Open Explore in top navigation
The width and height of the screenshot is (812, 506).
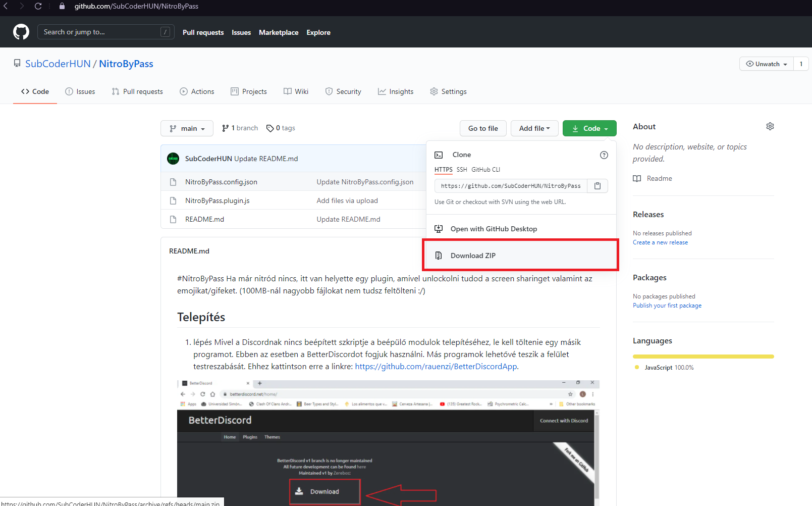pos(318,32)
